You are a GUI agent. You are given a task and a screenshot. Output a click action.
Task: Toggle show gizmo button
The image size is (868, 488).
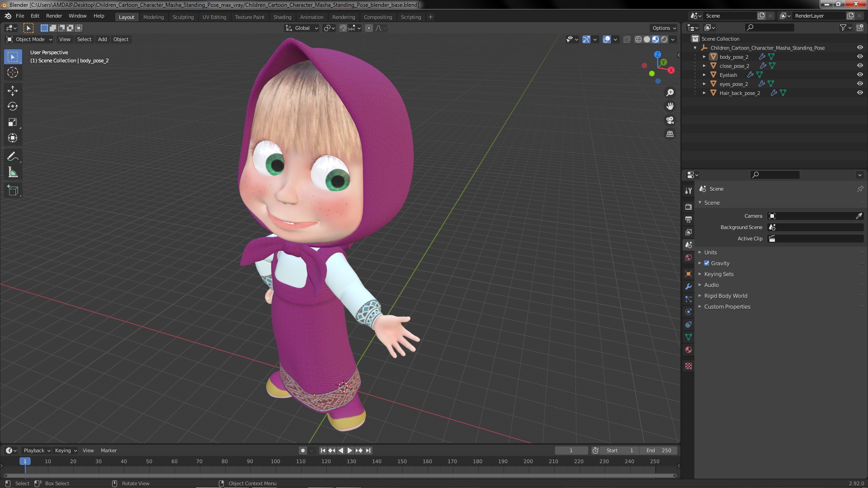tap(586, 39)
